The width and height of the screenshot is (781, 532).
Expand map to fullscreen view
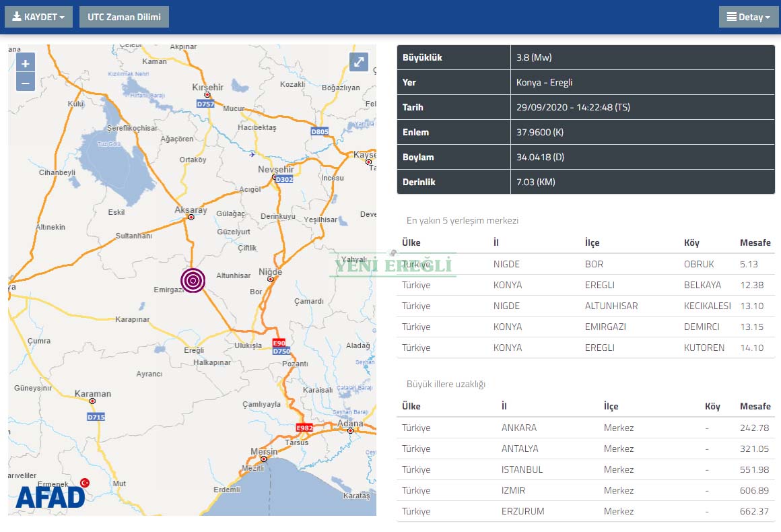pos(359,62)
